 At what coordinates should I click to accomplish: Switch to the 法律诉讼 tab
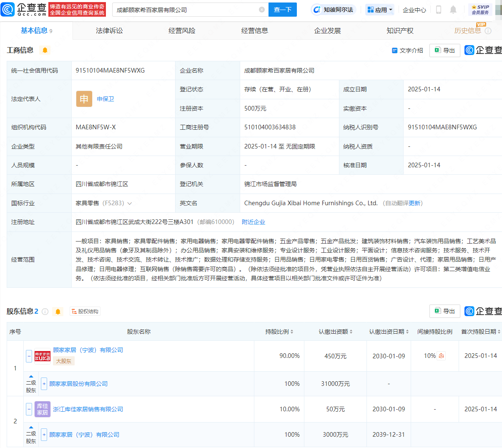109,31
